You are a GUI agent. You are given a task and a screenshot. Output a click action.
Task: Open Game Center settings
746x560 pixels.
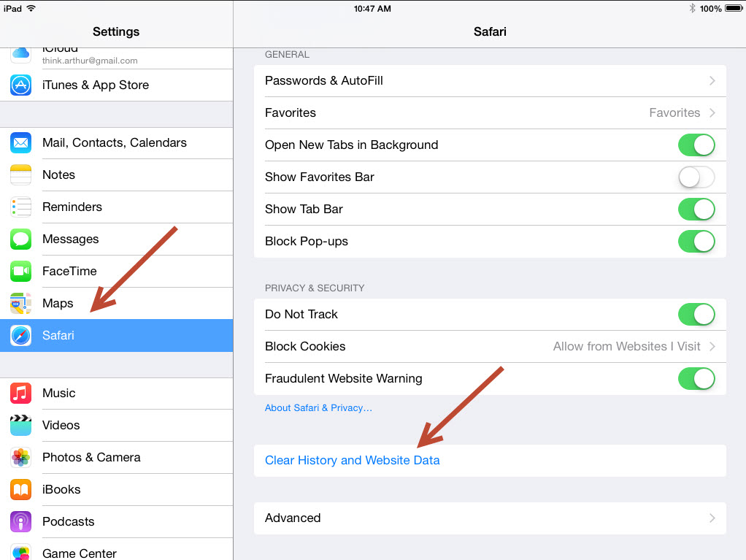tap(79, 553)
